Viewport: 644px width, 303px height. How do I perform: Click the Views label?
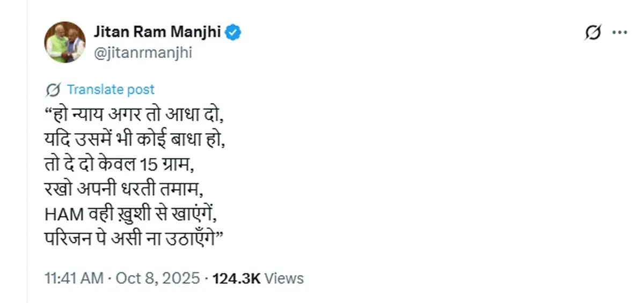[284, 278]
